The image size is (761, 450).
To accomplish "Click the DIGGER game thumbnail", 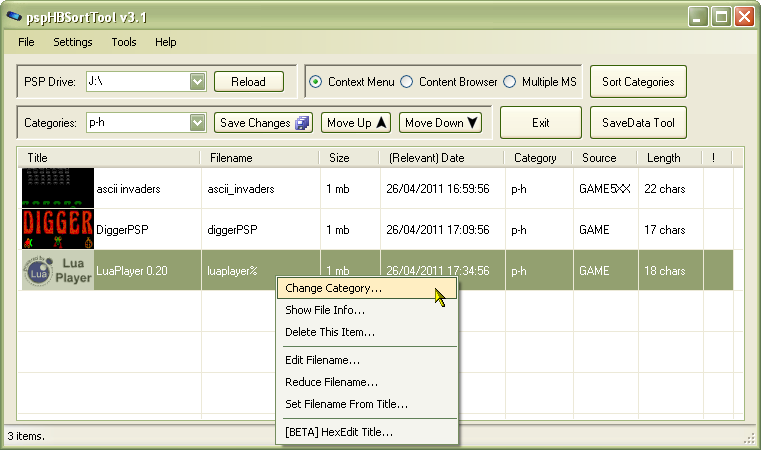I will pyautogui.click(x=58, y=229).
